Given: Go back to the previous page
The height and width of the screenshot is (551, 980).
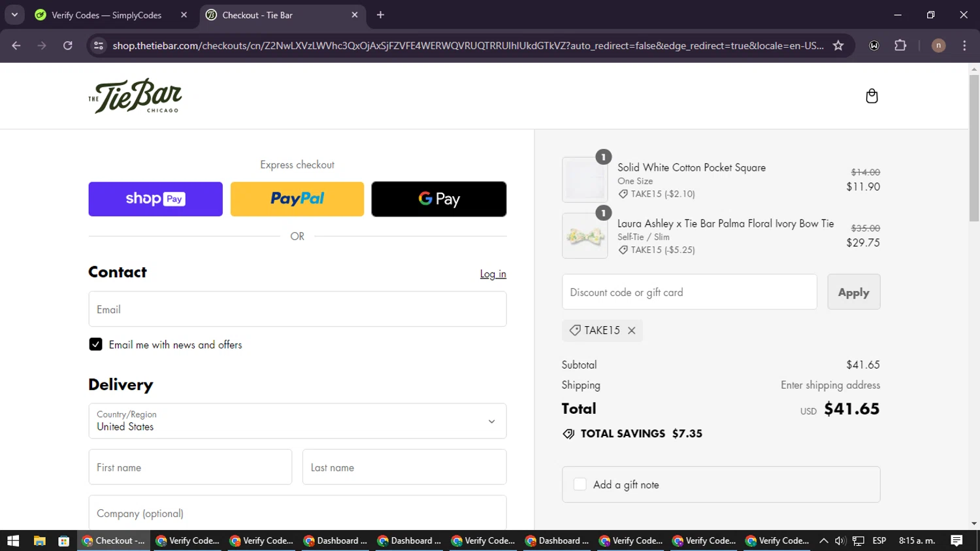Looking at the screenshot, I should click(x=16, y=46).
